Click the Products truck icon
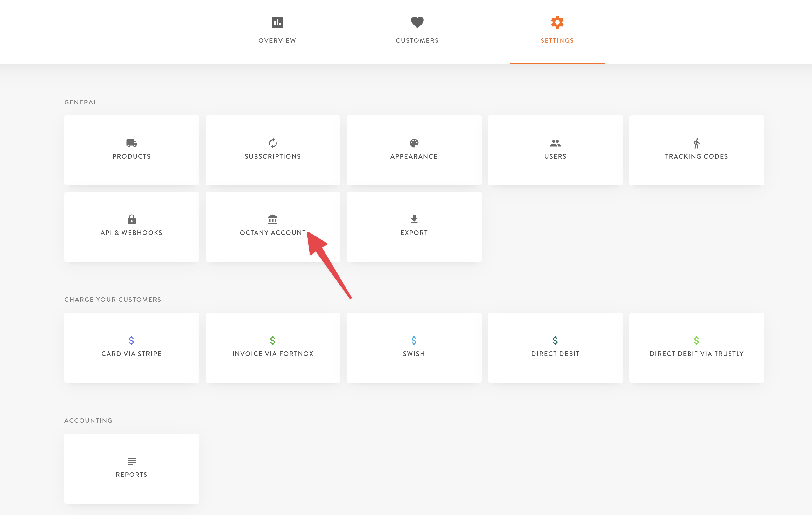812x515 pixels. click(x=131, y=143)
